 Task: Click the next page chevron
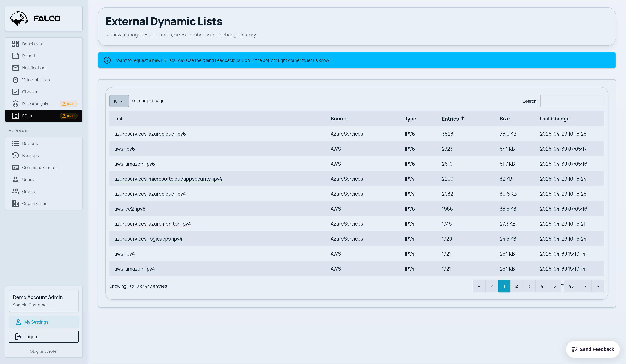[x=585, y=286]
